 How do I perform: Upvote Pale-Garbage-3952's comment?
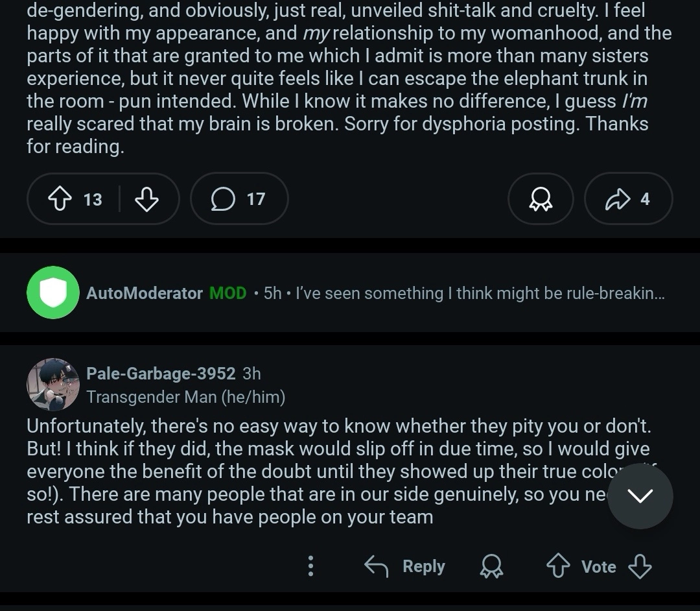coord(558,566)
